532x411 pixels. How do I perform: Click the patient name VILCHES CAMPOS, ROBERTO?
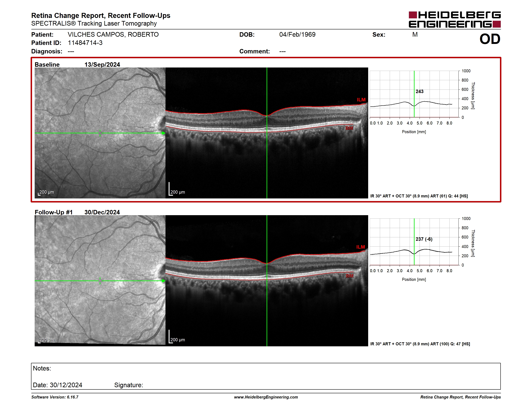tap(113, 35)
